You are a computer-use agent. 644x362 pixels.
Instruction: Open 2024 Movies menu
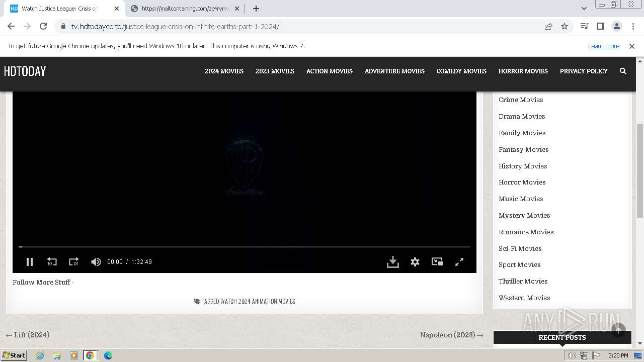pos(224,71)
